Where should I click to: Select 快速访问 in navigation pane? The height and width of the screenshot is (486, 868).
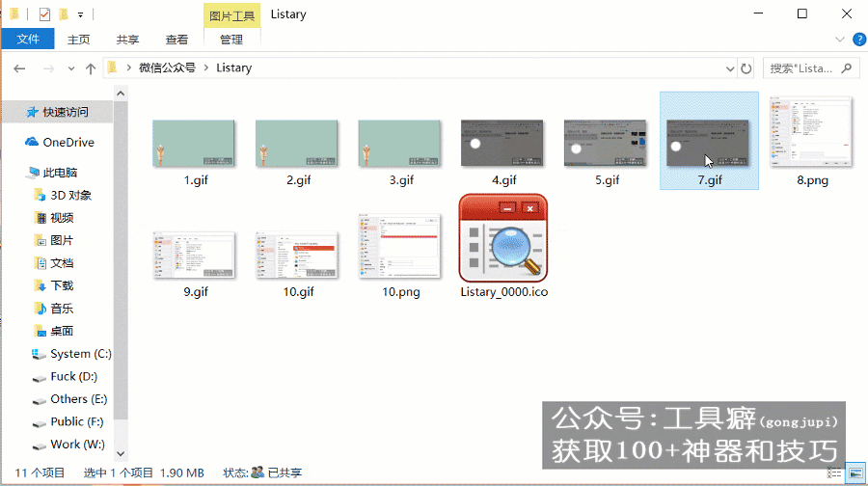click(x=58, y=112)
